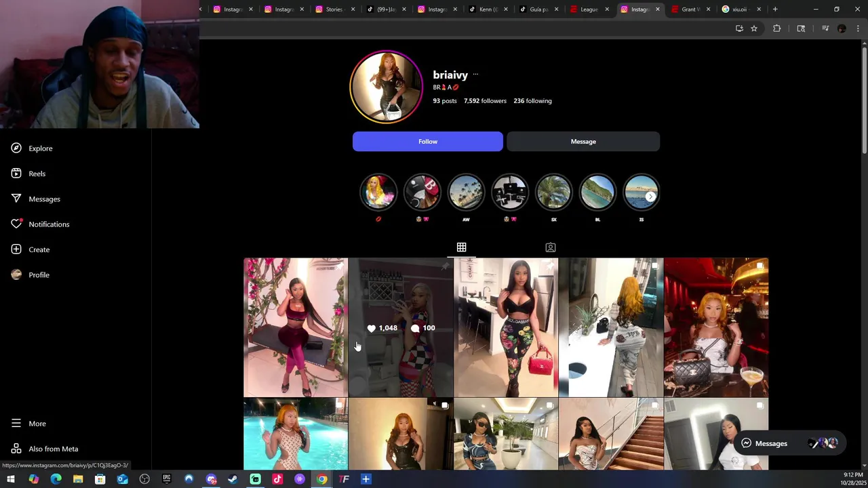Open briaivy's profile picture story
Screen dimensions: 868x488
click(x=386, y=87)
